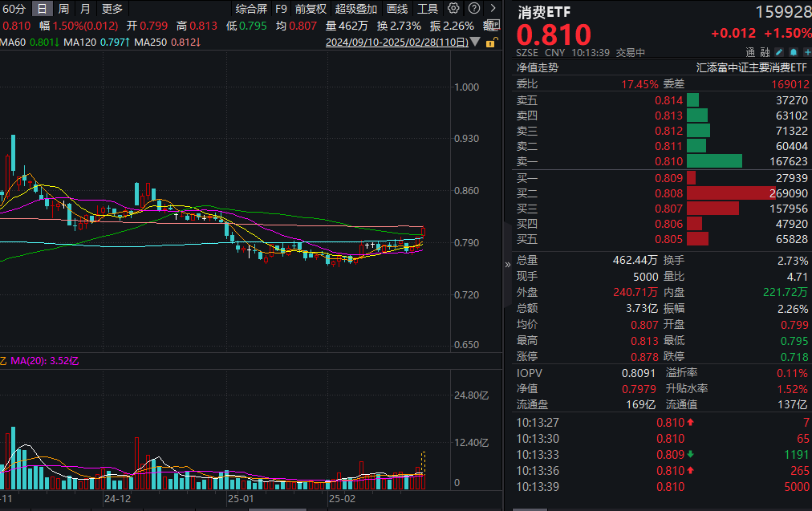Click the right chevron at toolbar end

(x=491, y=9)
